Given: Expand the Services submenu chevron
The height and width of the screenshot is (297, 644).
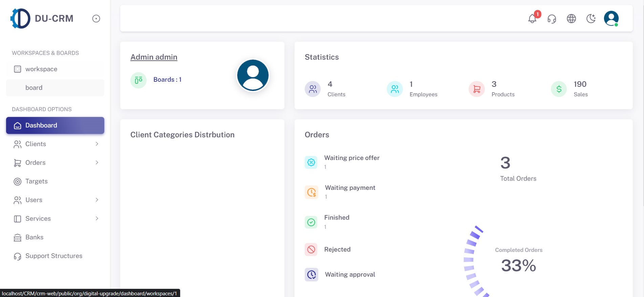Looking at the screenshot, I should [x=97, y=219].
